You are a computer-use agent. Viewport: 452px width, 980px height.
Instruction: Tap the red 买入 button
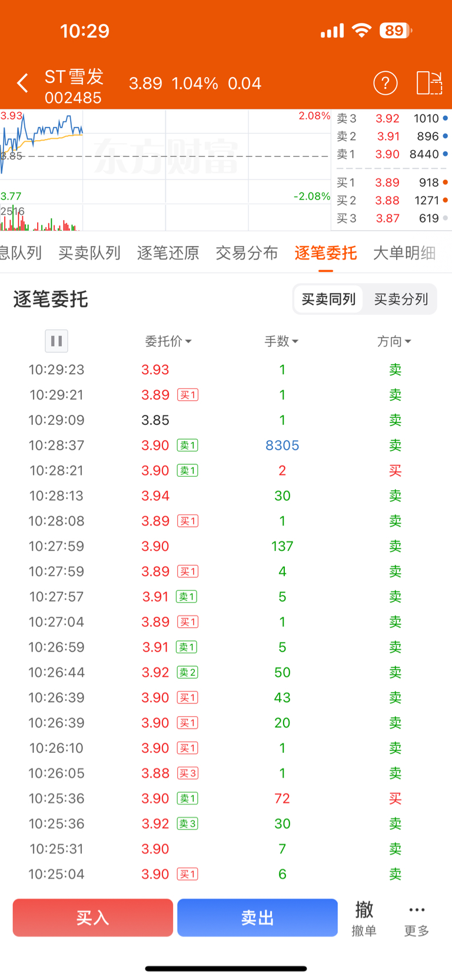pyautogui.click(x=93, y=918)
